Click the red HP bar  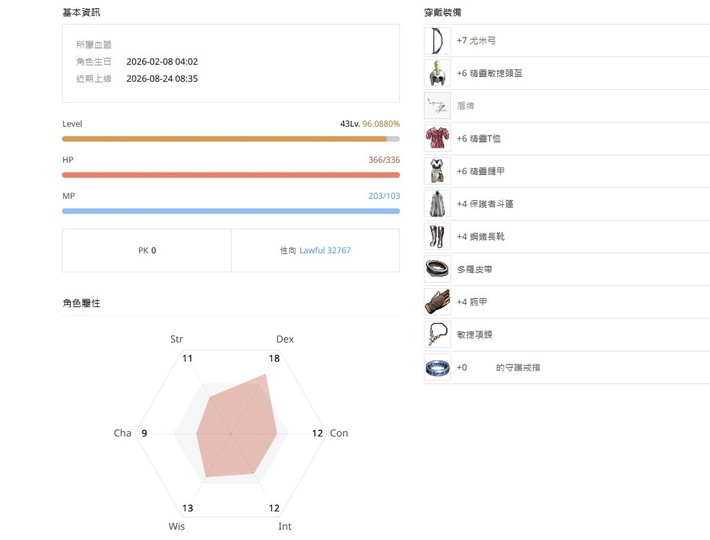click(231, 175)
